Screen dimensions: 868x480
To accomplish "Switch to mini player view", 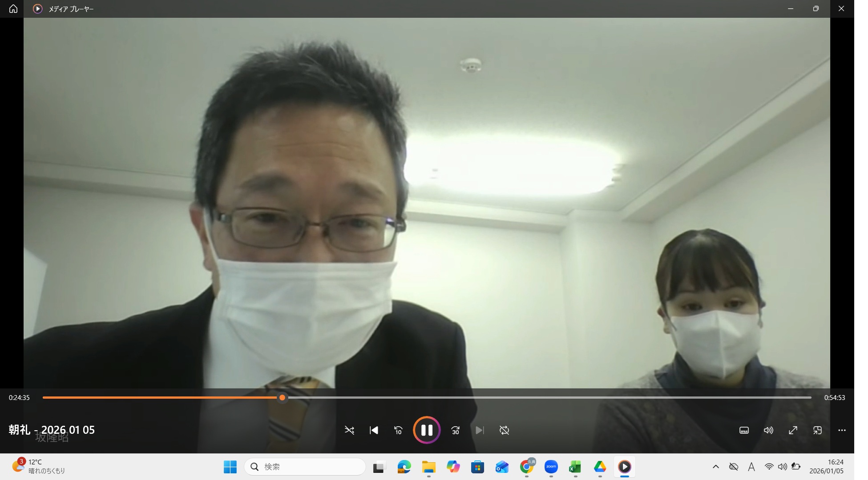I will click(817, 430).
